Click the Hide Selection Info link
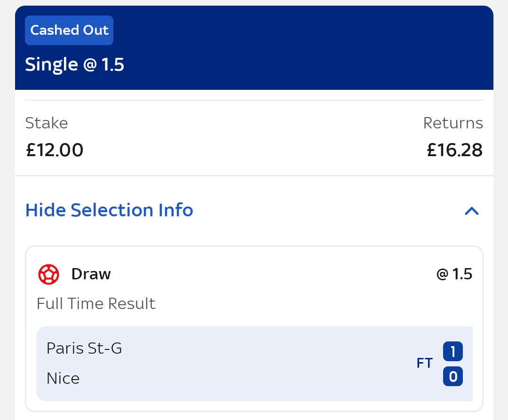508x420 pixels. [x=109, y=210]
